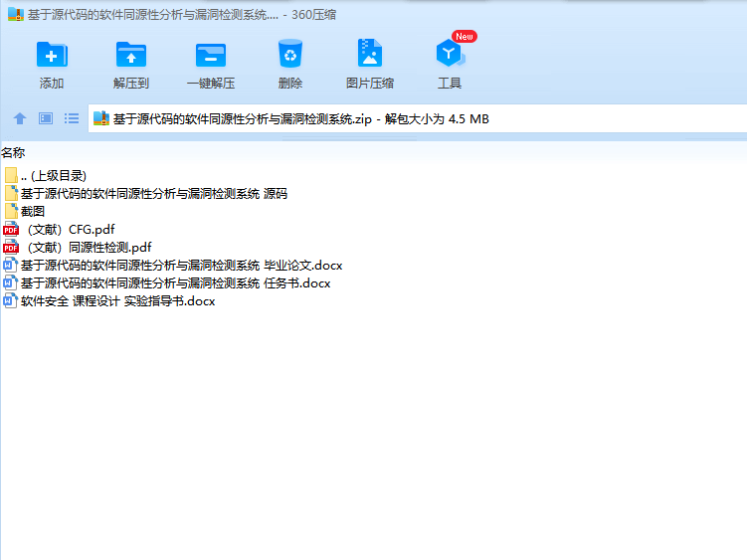This screenshot has width=747, height=560.
Task: Select the 任务书.docx file name
Action: coord(175,283)
